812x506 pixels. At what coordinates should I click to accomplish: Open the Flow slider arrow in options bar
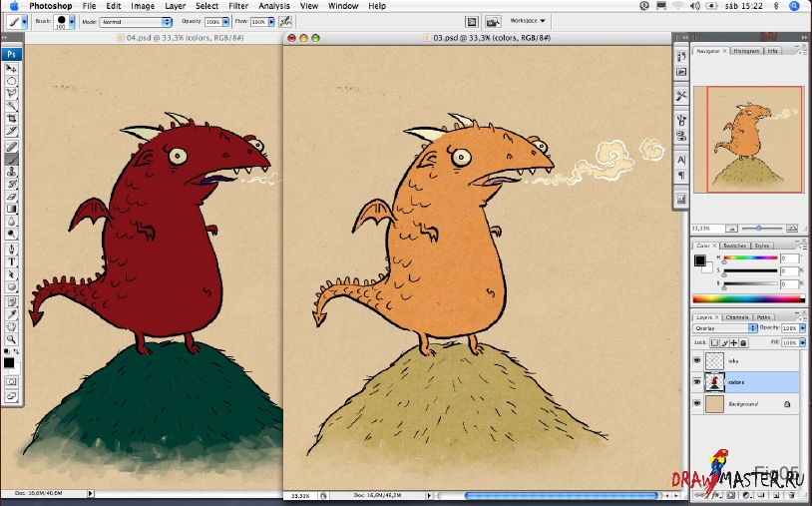(x=271, y=22)
